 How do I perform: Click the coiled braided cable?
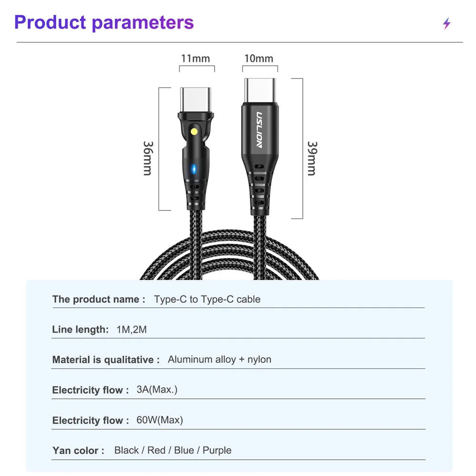click(x=229, y=254)
